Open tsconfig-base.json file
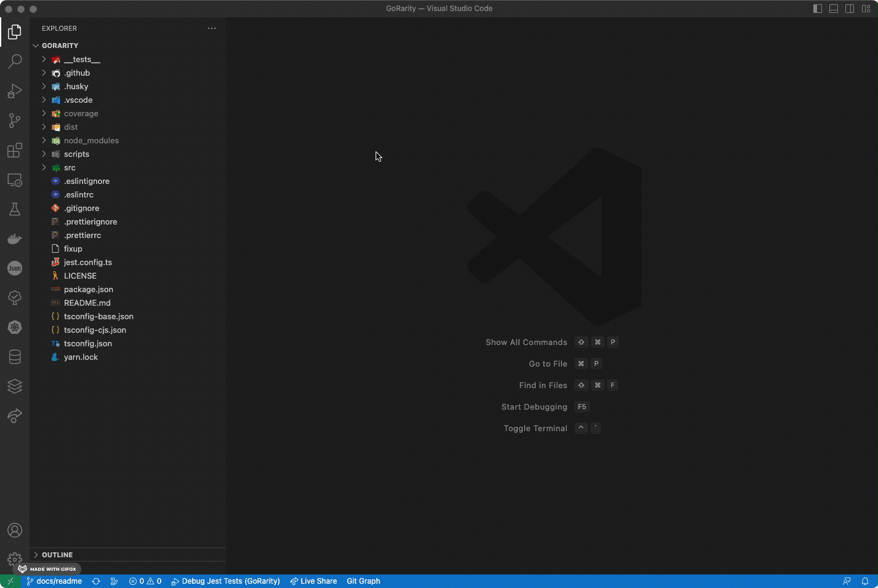Viewport: 878px width, 588px height. click(127, 317)
